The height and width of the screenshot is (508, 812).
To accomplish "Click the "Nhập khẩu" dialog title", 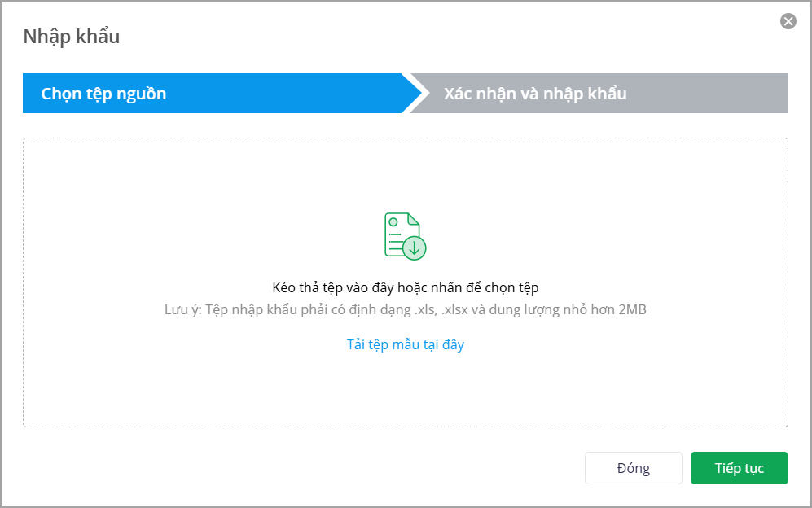I will click(x=72, y=37).
